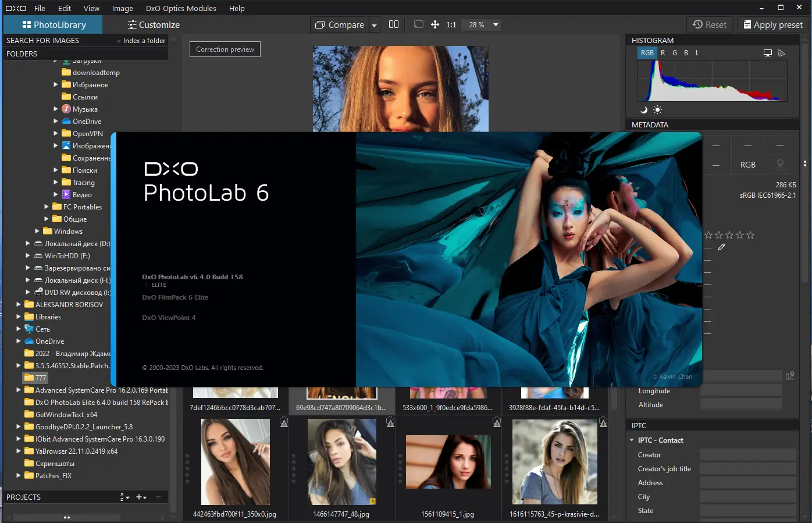
Task: Collapse the Tracing folder in the tree
Action: tap(56, 182)
